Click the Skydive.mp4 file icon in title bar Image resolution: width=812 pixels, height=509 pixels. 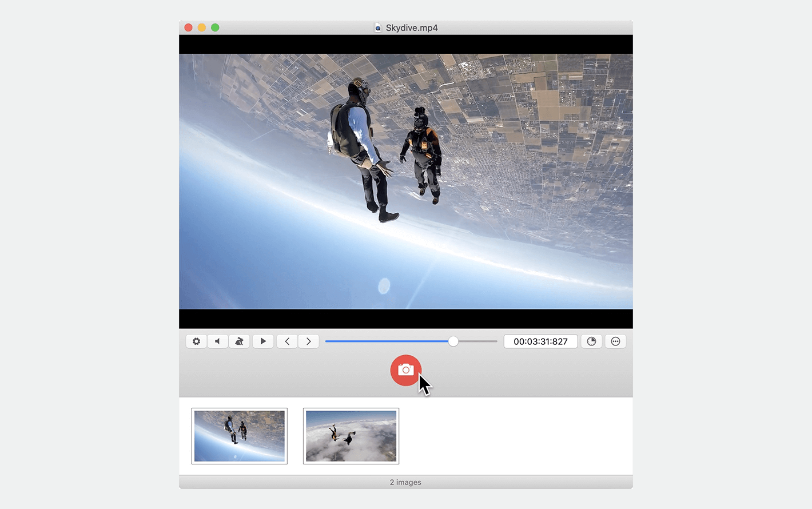click(378, 27)
